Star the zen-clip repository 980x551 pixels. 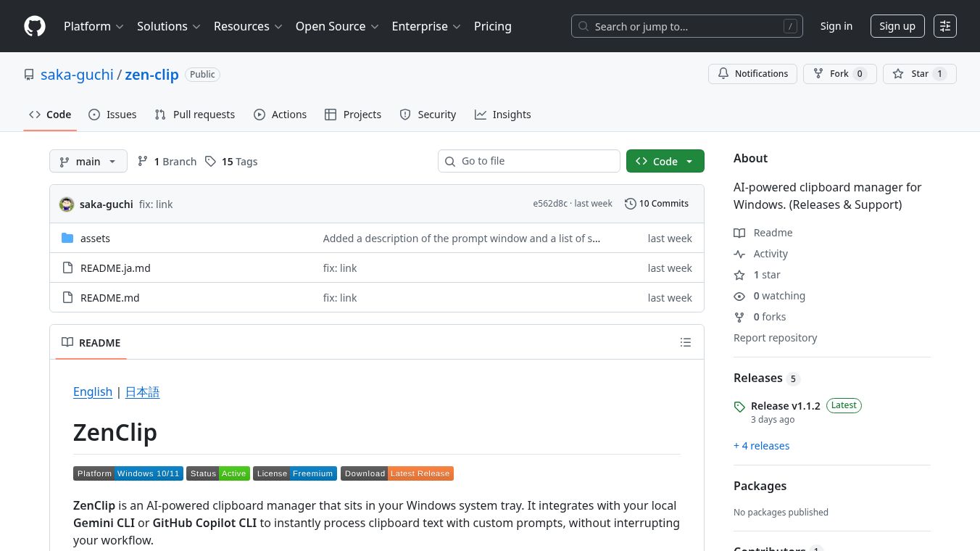tap(919, 74)
